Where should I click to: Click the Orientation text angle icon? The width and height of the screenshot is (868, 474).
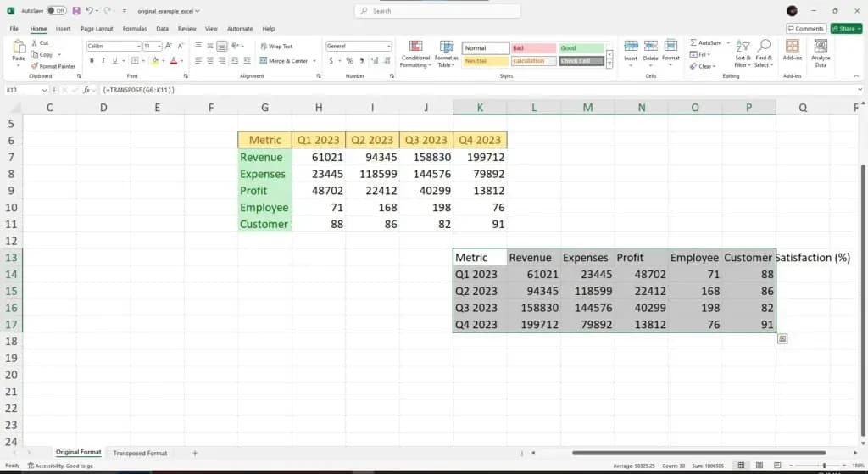(236, 46)
